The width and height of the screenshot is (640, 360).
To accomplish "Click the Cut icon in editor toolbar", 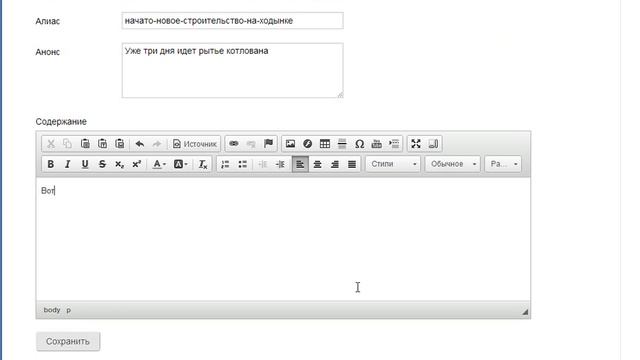I will pos(51,144).
